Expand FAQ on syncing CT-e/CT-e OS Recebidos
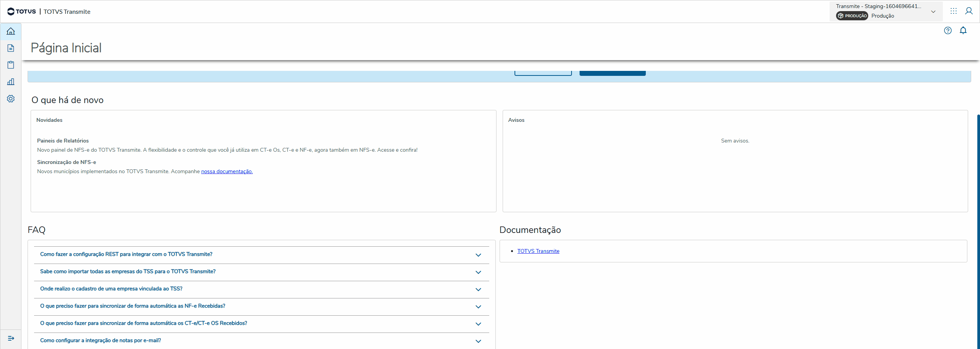Image resolution: width=980 pixels, height=349 pixels. [x=261, y=324]
